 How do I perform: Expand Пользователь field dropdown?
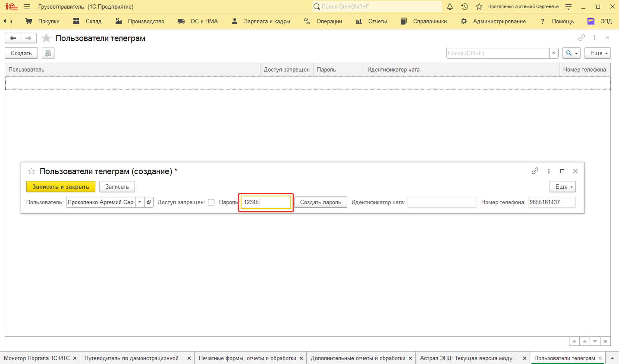point(139,202)
